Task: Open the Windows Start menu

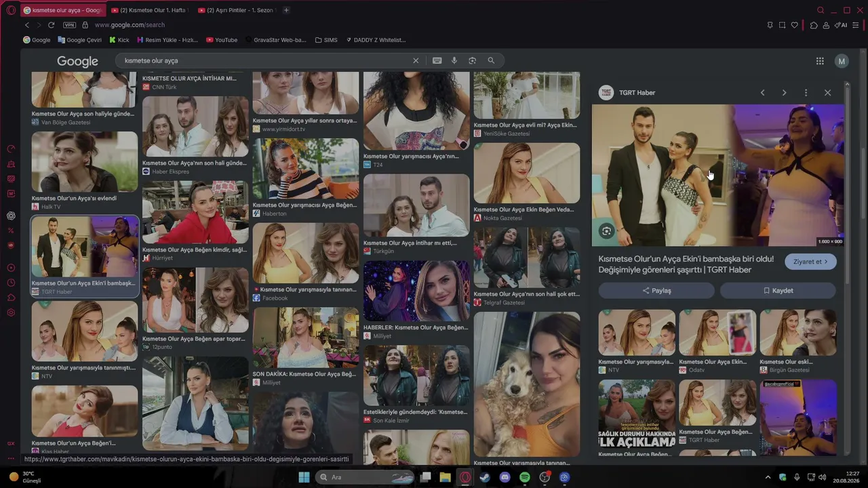Action: 304,477
